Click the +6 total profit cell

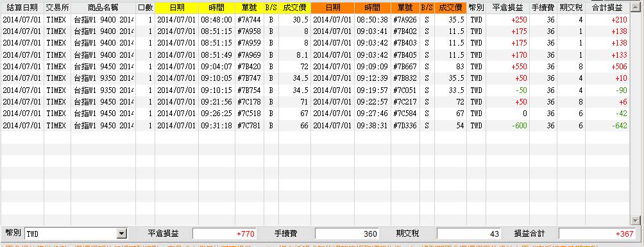(623, 101)
